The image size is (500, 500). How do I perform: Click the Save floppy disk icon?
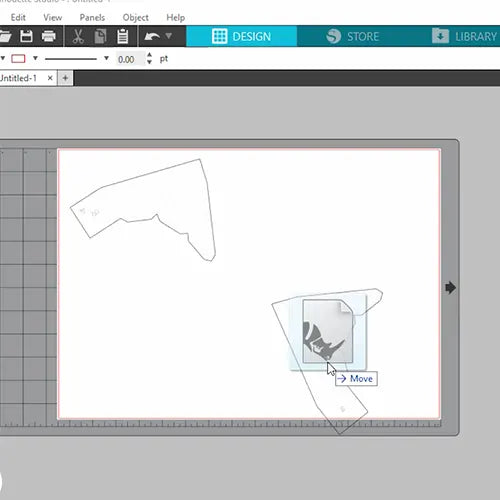[26, 36]
